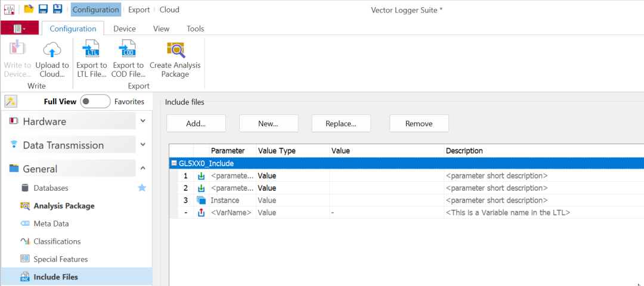Image resolution: width=644 pixels, height=286 pixels.
Task: Click the New... button
Action: pos(268,123)
